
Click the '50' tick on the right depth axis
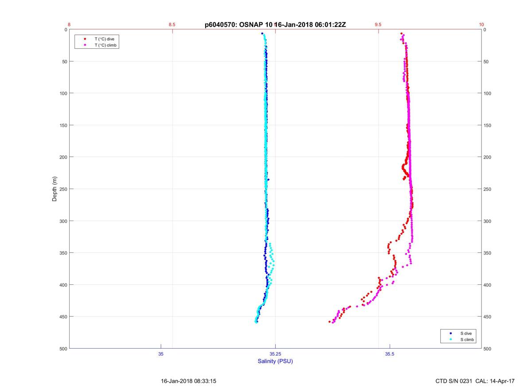coord(486,62)
